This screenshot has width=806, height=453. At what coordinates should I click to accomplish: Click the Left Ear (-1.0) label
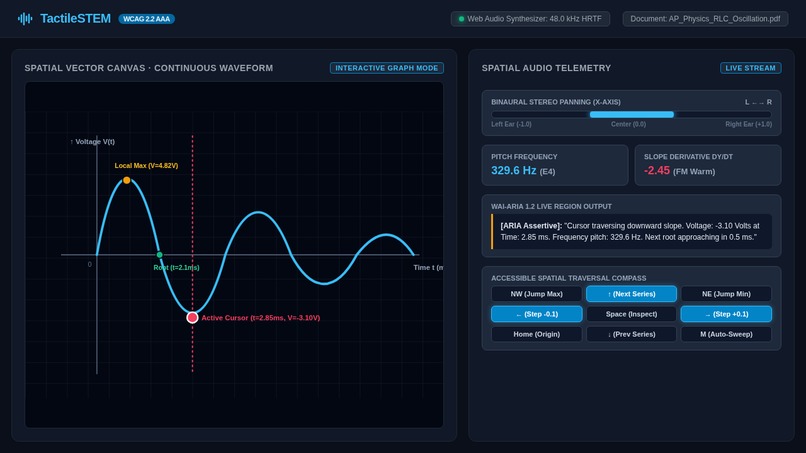point(511,124)
